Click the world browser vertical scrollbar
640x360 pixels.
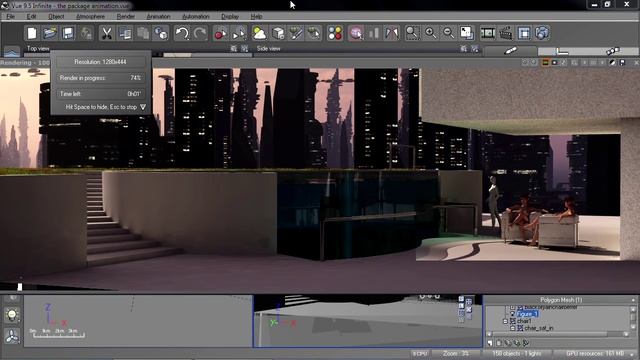[633, 318]
